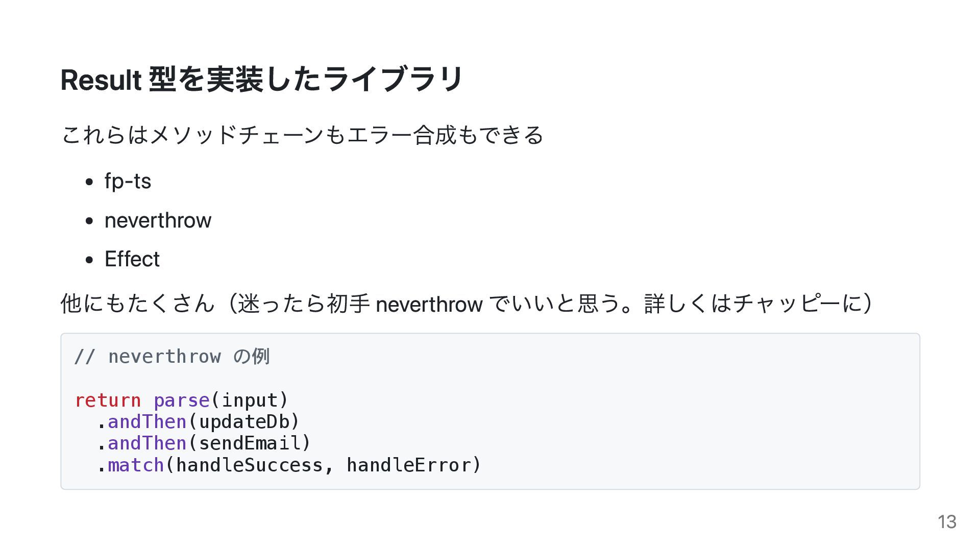Select the "fp-ts" bullet item
The width and height of the screenshot is (980, 551).
tap(128, 181)
